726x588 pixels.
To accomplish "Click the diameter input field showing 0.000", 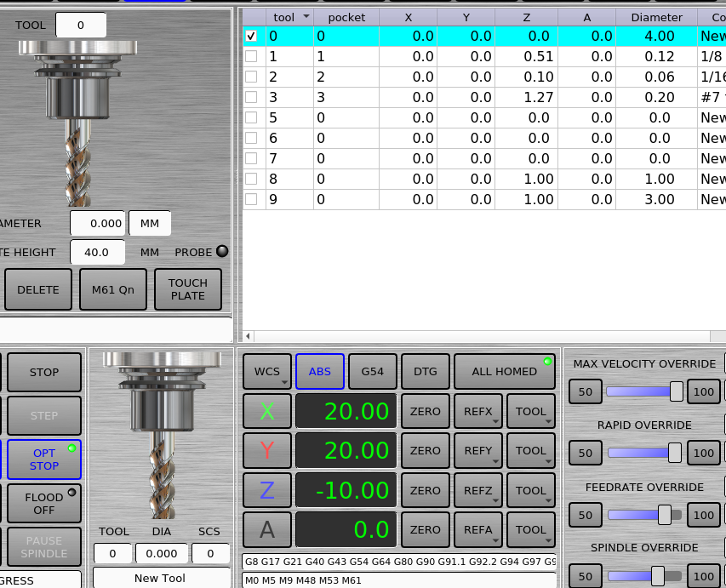I will pyautogui.click(x=97, y=223).
